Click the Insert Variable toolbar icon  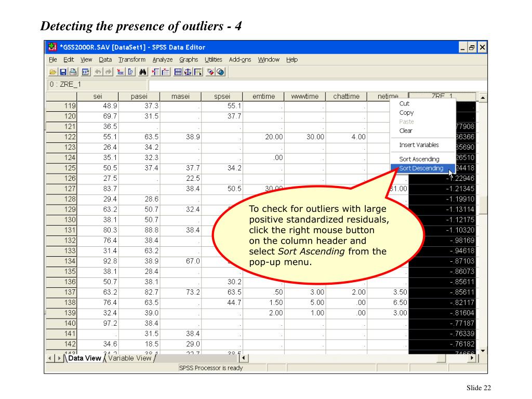click(x=166, y=72)
